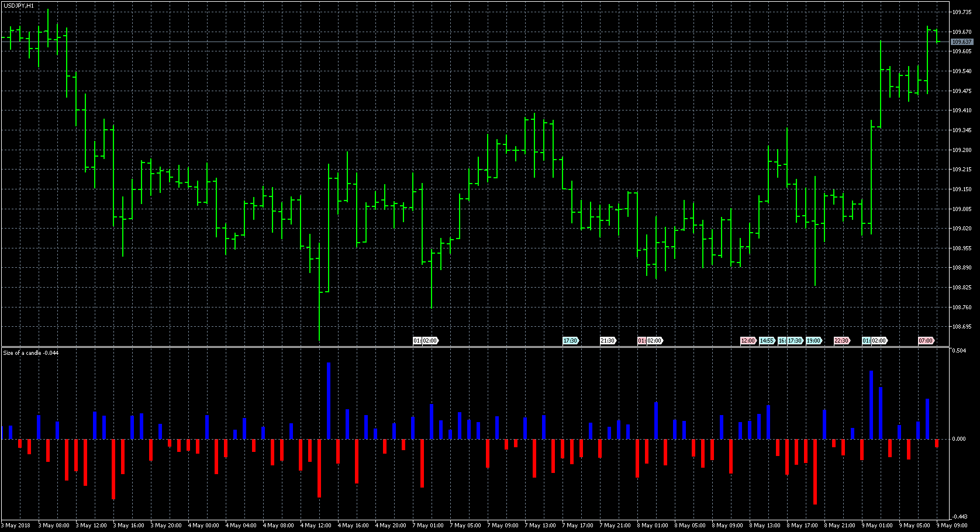Click the truncated cyan 16: event marker
The height and width of the screenshot is (532, 980).
point(782,341)
